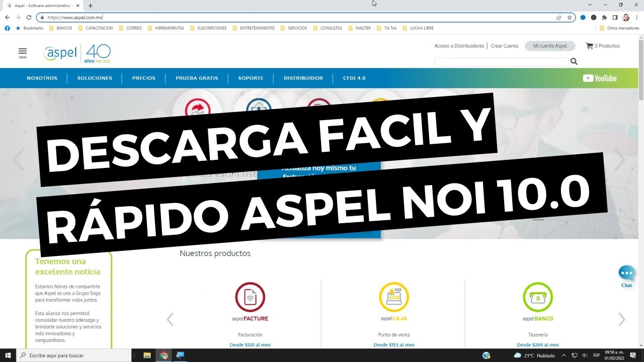The width and height of the screenshot is (644, 362).
Task: Open File Explorer from the taskbar
Action: (147, 355)
